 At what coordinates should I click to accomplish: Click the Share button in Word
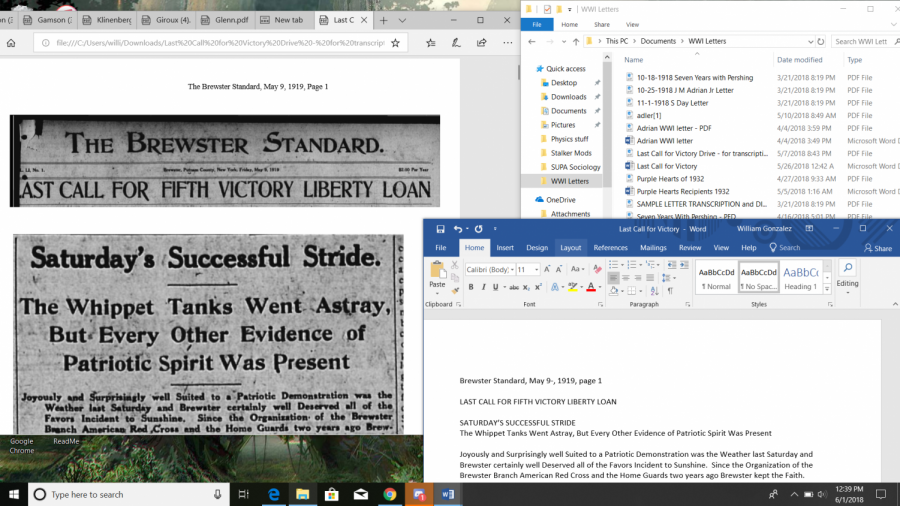click(878, 248)
